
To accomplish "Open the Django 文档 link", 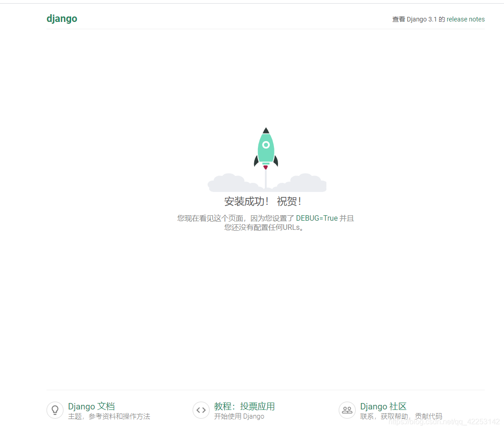I will click(x=91, y=406).
